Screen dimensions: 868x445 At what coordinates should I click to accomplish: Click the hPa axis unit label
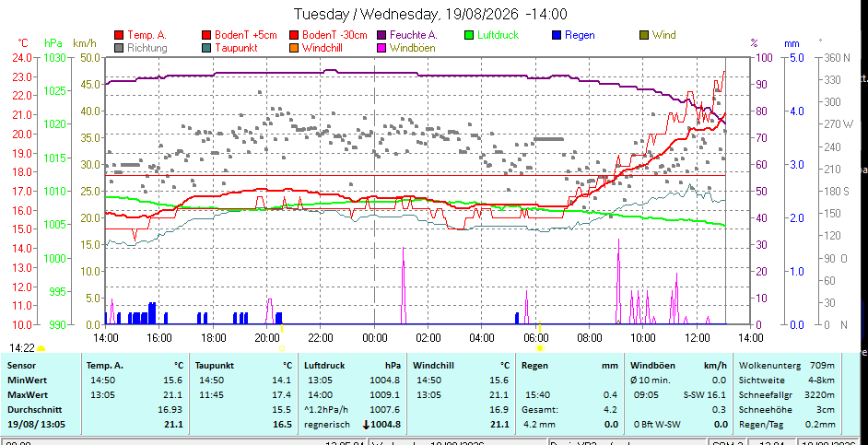[x=53, y=42]
